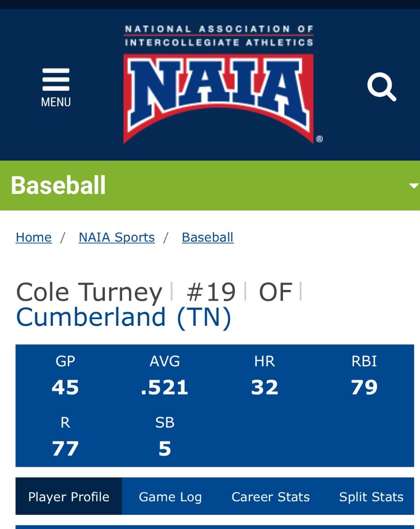Image resolution: width=420 pixels, height=529 pixels.
Task: Go to the Baseball breadcrumb link
Action: coord(208,237)
